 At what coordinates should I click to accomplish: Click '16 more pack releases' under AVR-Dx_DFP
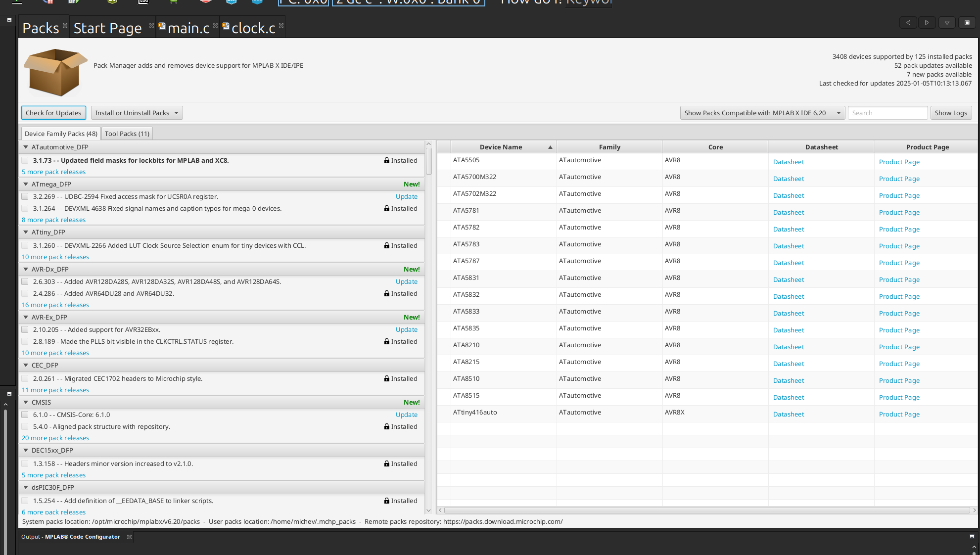click(x=55, y=305)
